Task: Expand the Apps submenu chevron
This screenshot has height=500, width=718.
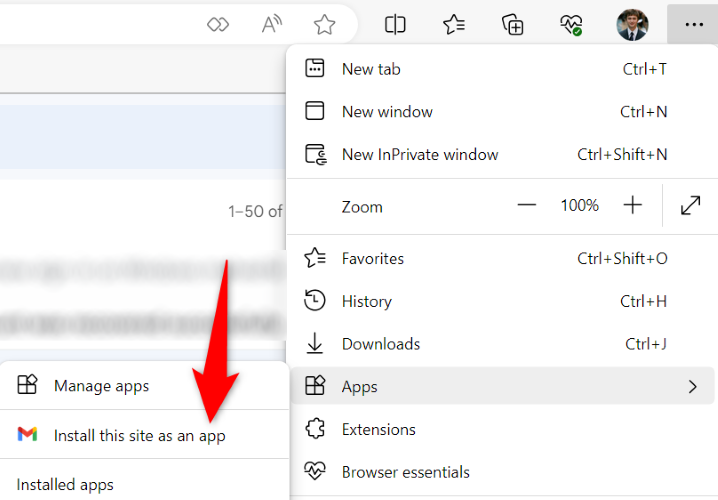Action: (x=693, y=387)
